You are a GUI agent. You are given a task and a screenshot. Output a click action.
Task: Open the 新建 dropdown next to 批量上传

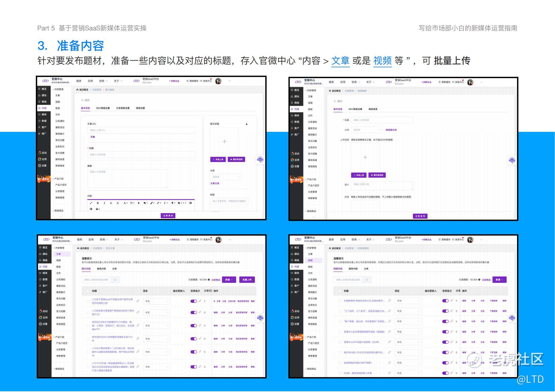229,280
